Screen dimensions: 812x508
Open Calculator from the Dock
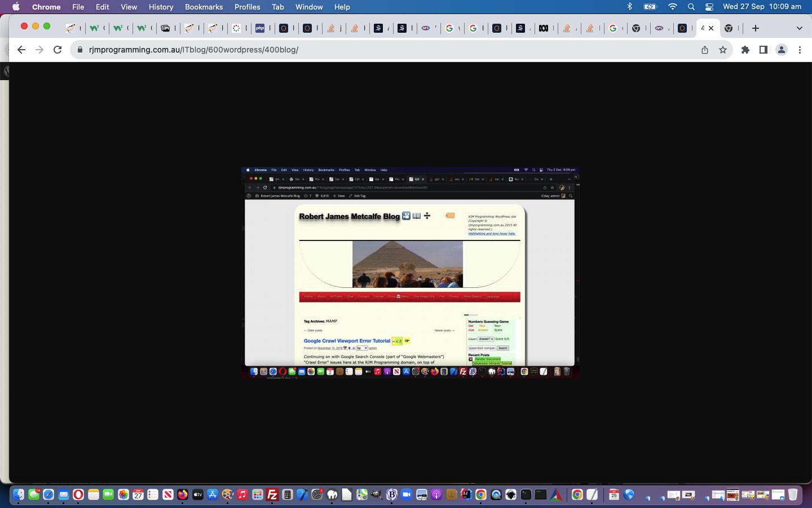[288, 494]
